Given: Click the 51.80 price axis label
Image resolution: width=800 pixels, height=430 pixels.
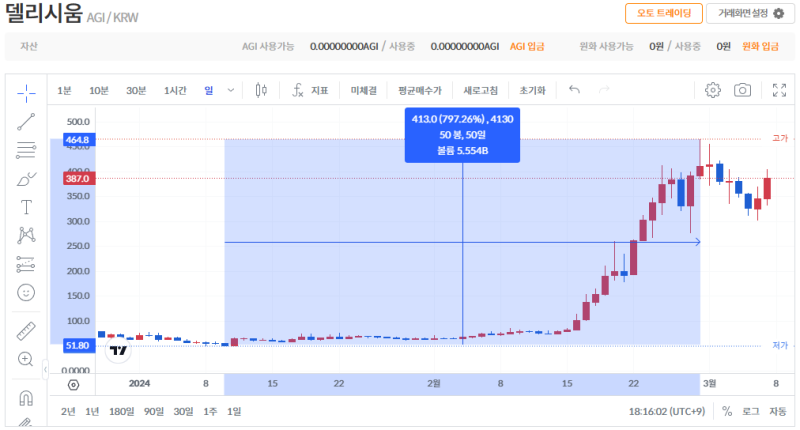Looking at the screenshot, I should 79,345.
